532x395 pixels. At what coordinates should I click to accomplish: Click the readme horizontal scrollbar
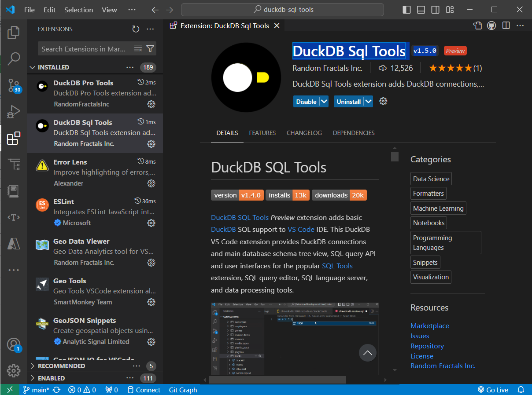click(x=277, y=380)
